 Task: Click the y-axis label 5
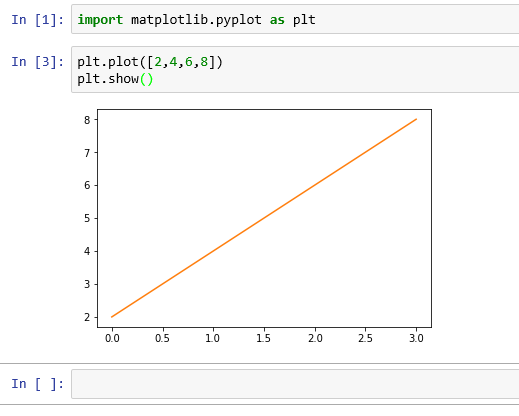click(x=87, y=218)
